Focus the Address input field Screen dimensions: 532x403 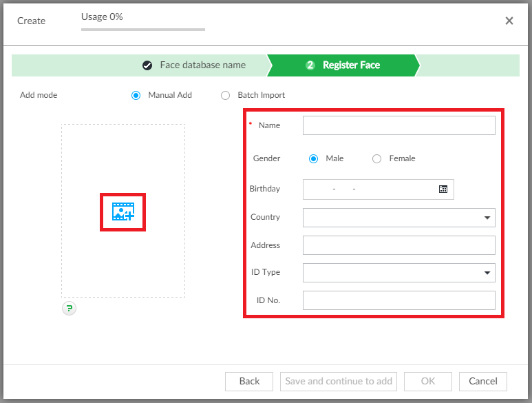[x=399, y=245]
